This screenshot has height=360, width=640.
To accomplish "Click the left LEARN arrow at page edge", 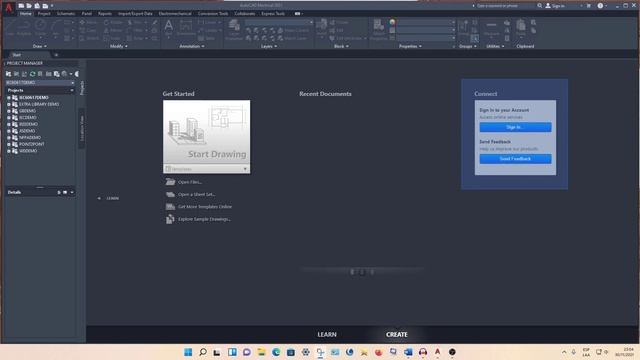I will click(x=99, y=198).
